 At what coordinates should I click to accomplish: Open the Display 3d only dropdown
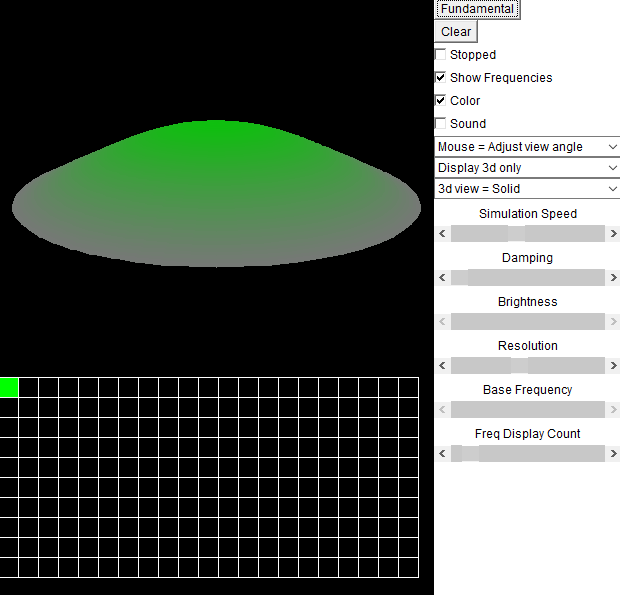pyautogui.click(x=527, y=168)
